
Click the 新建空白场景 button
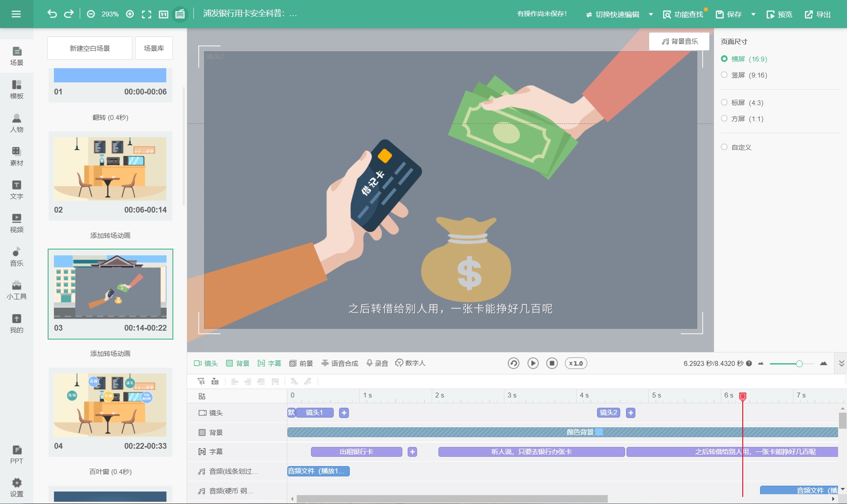(x=90, y=48)
